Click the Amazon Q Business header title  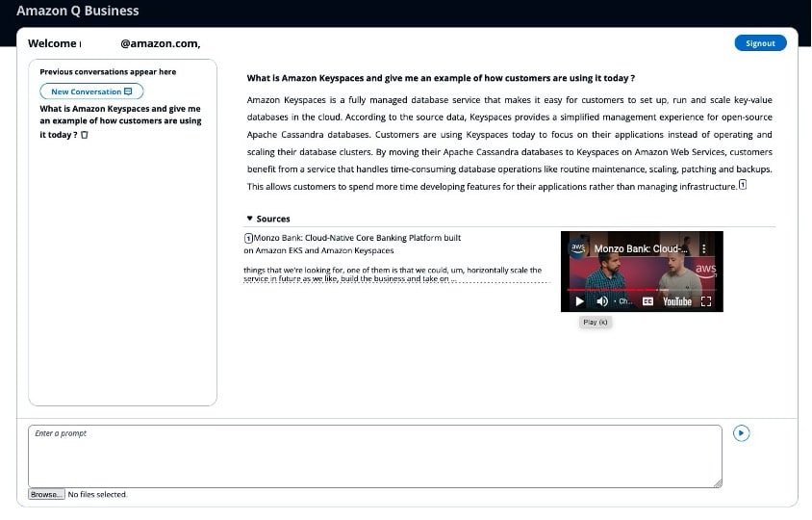coord(78,11)
